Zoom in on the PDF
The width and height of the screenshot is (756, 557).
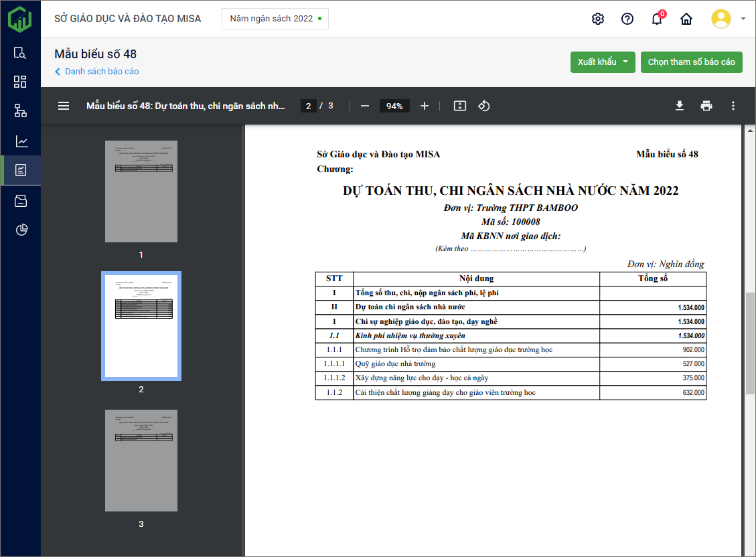tap(424, 106)
